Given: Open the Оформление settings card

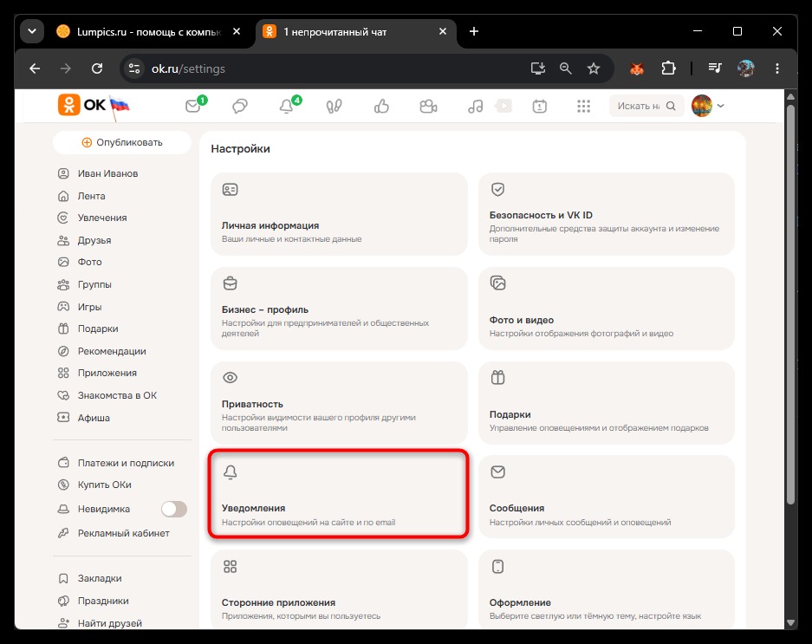Looking at the screenshot, I should (x=607, y=589).
